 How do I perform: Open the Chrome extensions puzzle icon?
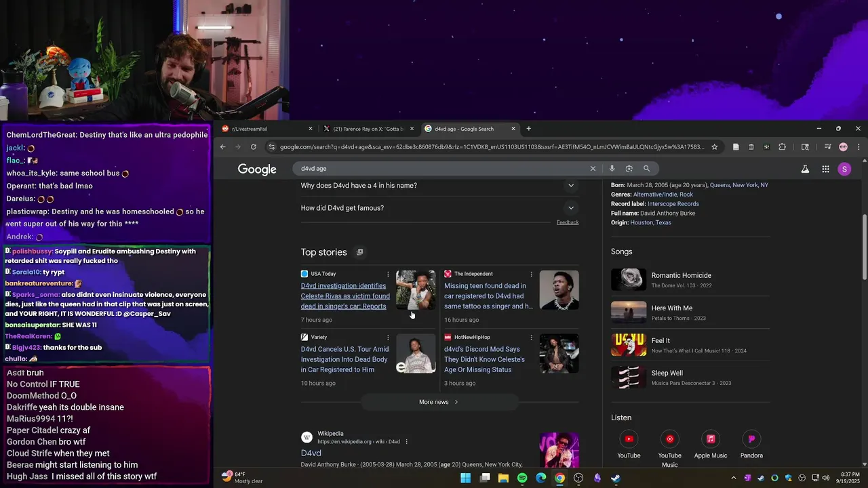pos(782,146)
